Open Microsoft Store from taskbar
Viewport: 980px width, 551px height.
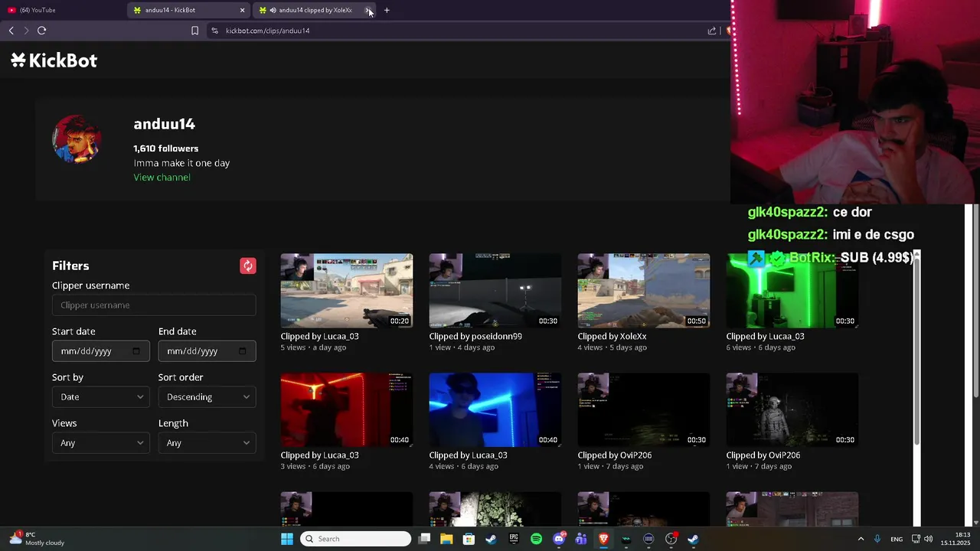coord(469,539)
